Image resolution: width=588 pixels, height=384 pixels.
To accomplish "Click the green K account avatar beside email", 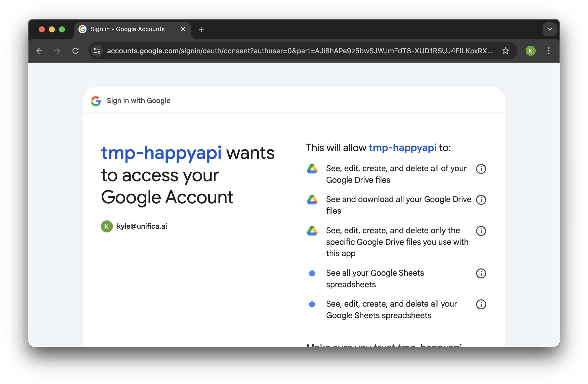I will tap(107, 226).
